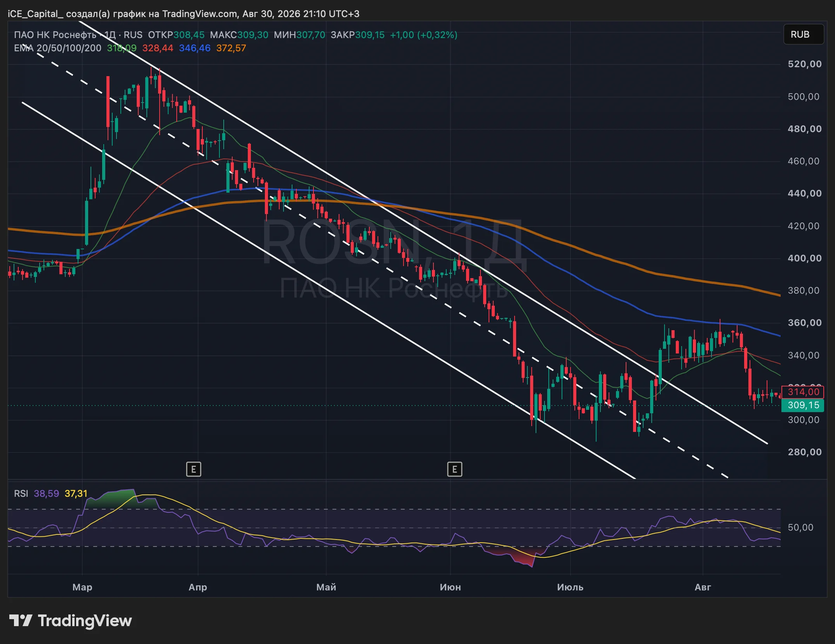Screen dimensions: 835x644
Task: Click the 400,00 price axis label
Action: click(804, 258)
